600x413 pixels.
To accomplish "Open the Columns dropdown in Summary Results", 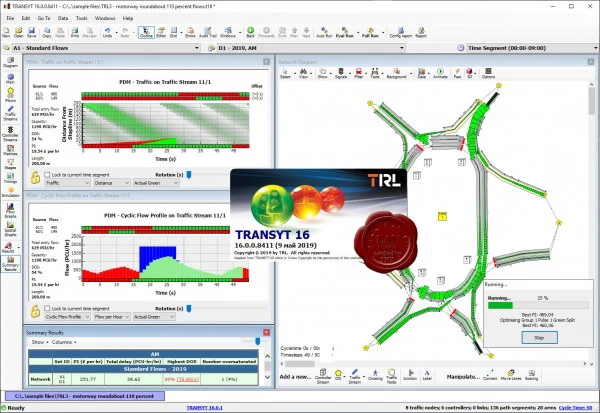I will 64,342.
